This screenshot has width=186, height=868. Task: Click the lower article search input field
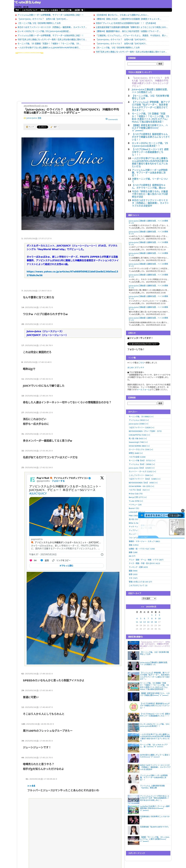coord(142,403)
